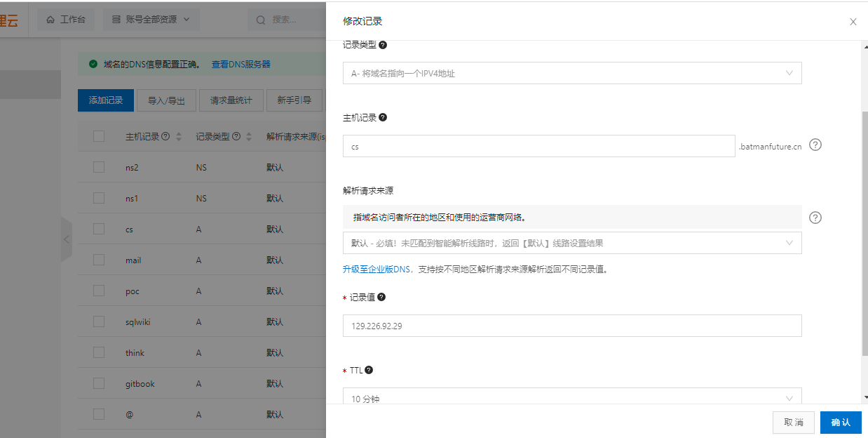Viewport: 868px width, 438px height.
Task: Click 新手引导 button
Action: click(294, 100)
